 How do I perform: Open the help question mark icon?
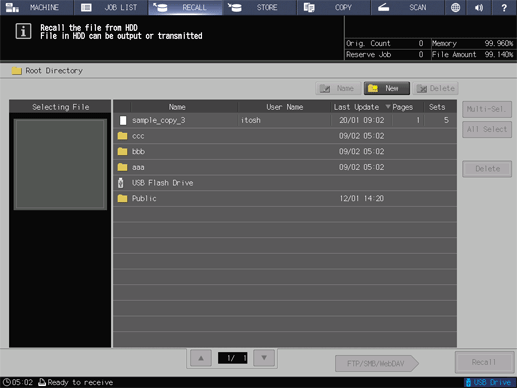[504, 7]
